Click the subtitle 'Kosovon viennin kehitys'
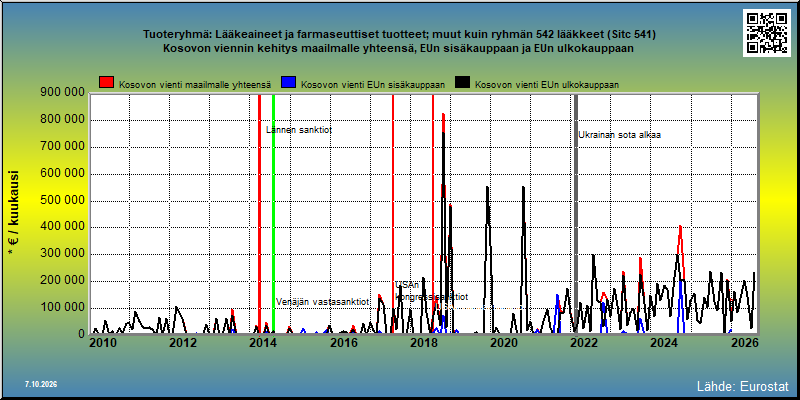The image size is (800, 400). 399,48
